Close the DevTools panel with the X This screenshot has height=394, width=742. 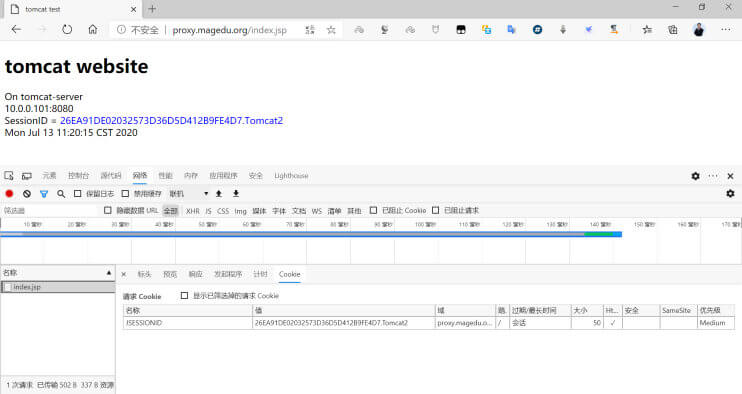coord(730,176)
